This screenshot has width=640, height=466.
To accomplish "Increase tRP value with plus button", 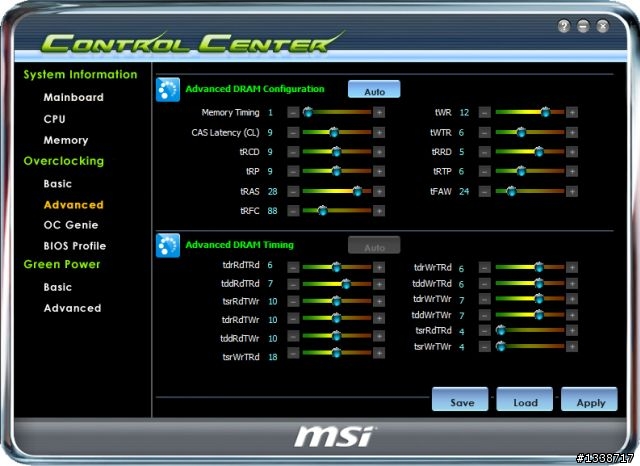I will (379, 171).
